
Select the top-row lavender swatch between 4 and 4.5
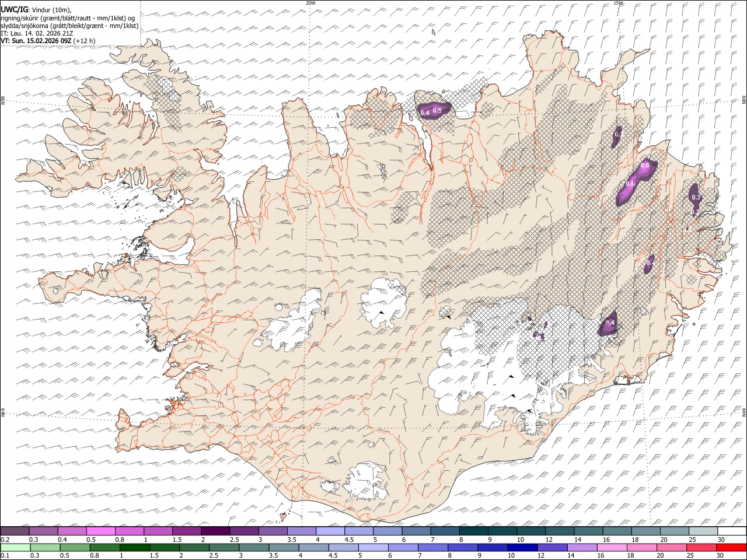pyautogui.click(x=330, y=531)
